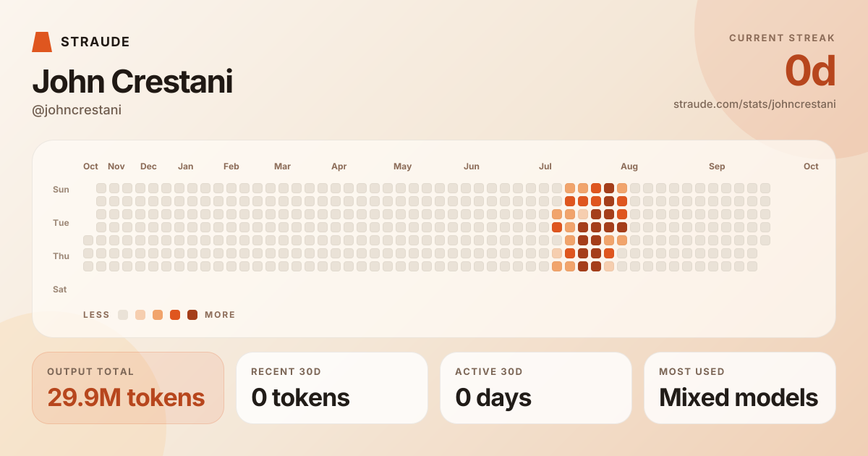Image resolution: width=868 pixels, height=456 pixels.
Task: Open the Recent 30D tokens card
Action: tap(332, 388)
